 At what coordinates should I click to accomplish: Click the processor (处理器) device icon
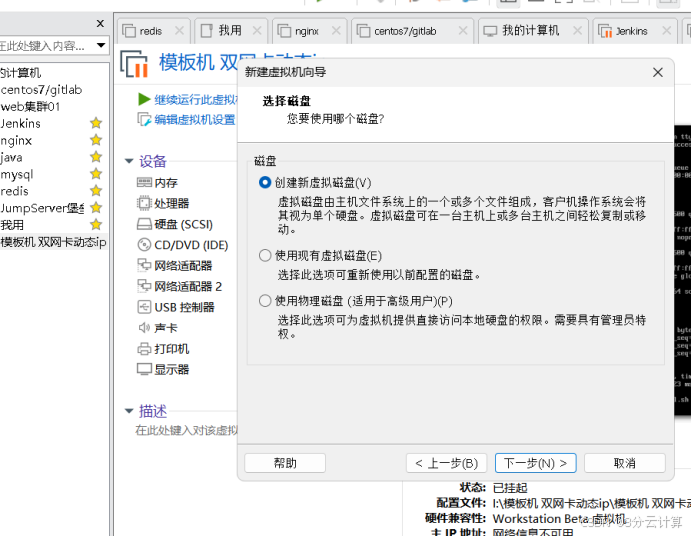[x=144, y=203]
